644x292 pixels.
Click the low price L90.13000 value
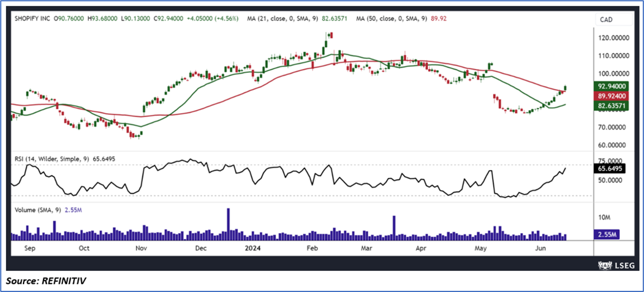coord(136,19)
